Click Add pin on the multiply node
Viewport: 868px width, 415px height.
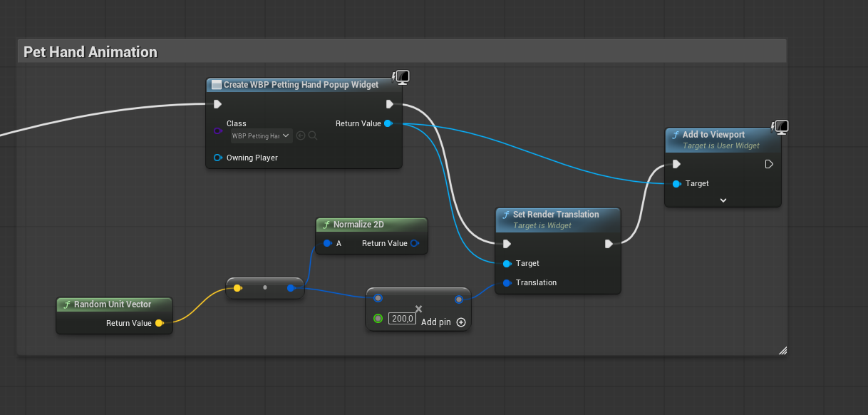click(443, 322)
